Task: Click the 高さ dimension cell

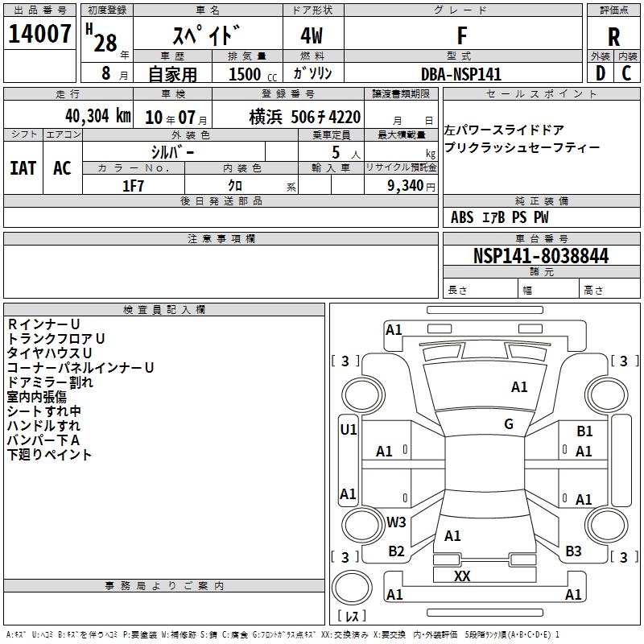Action: 610,290
